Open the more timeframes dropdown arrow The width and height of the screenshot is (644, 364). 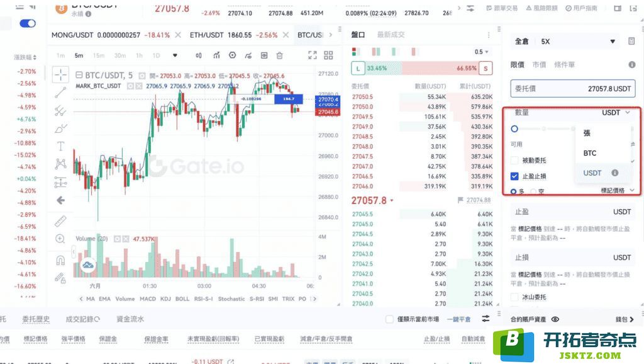click(x=175, y=55)
